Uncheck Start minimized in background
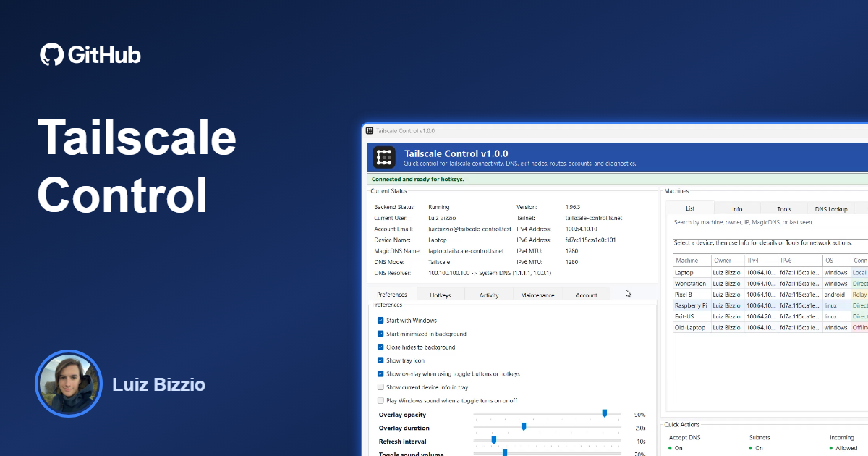Image resolution: width=868 pixels, height=456 pixels. (380, 334)
